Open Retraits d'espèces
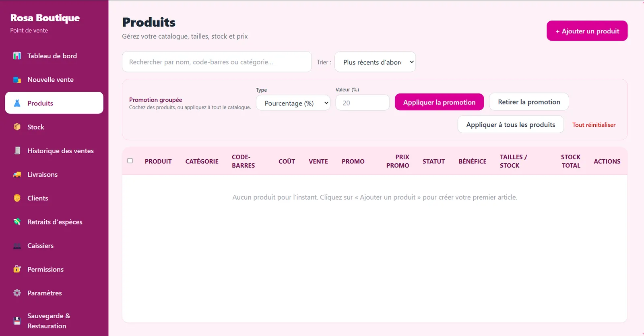Image resolution: width=644 pixels, height=336 pixels. [x=54, y=222]
